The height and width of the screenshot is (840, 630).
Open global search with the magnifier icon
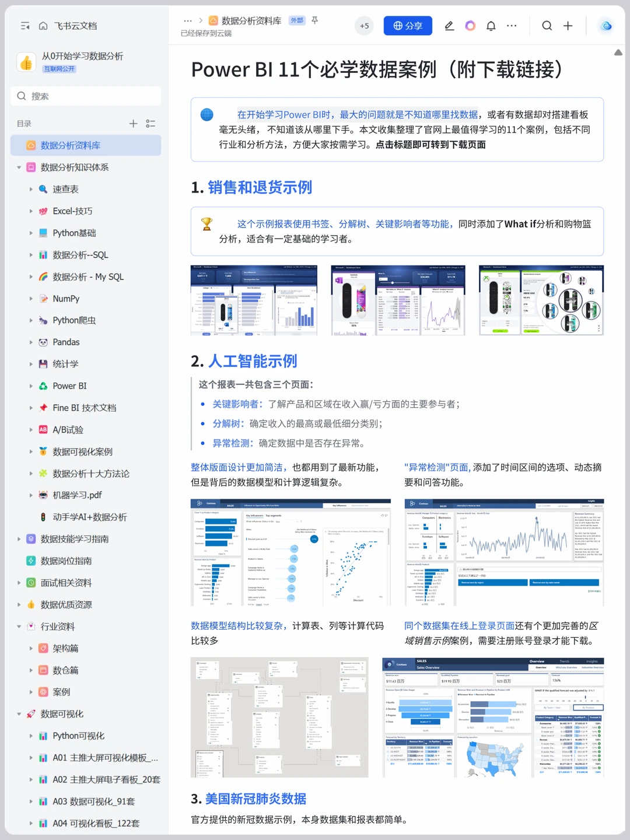[547, 26]
